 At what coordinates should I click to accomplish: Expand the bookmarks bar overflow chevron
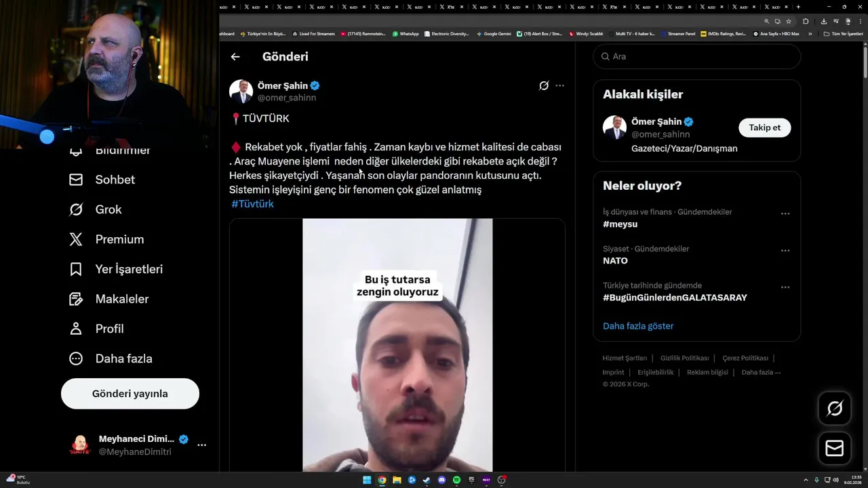point(810,34)
